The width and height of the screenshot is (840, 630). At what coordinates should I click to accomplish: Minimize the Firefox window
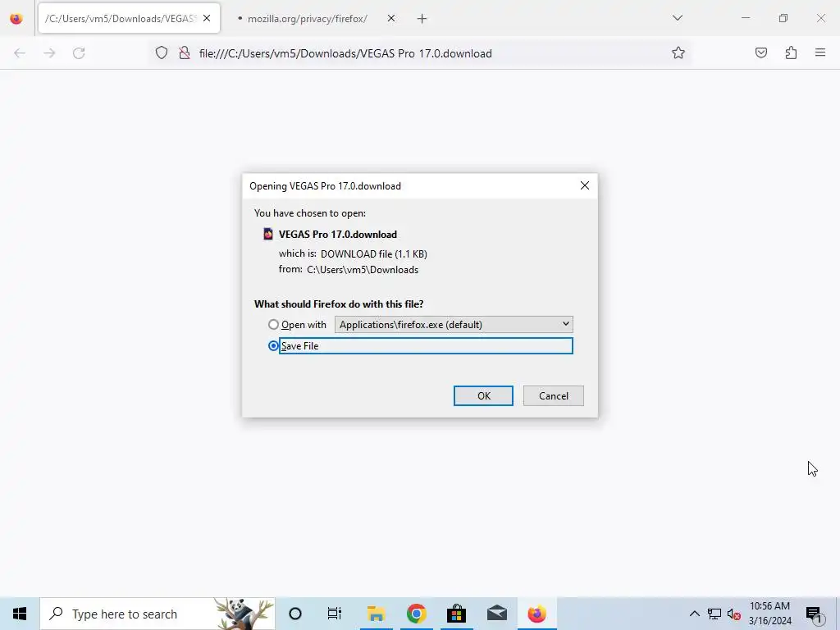(x=745, y=18)
